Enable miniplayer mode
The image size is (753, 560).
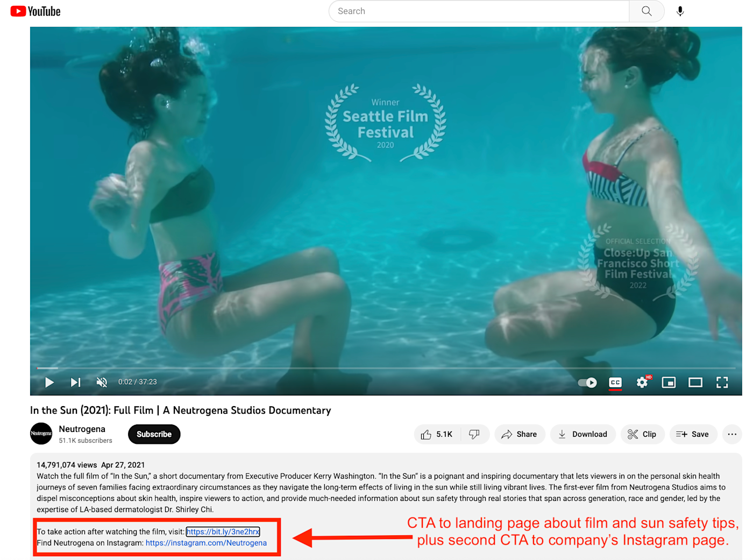point(669,382)
